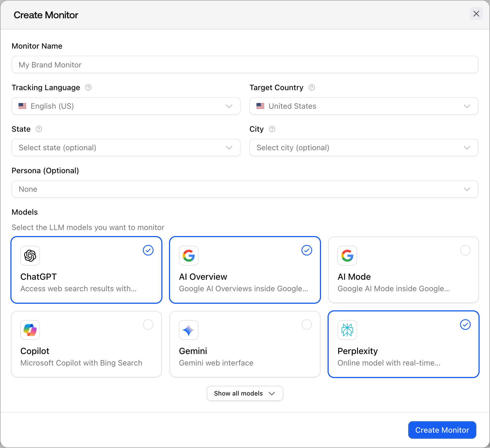The width and height of the screenshot is (490, 448).
Task: Click the Copilot card title text
Action: click(35, 351)
